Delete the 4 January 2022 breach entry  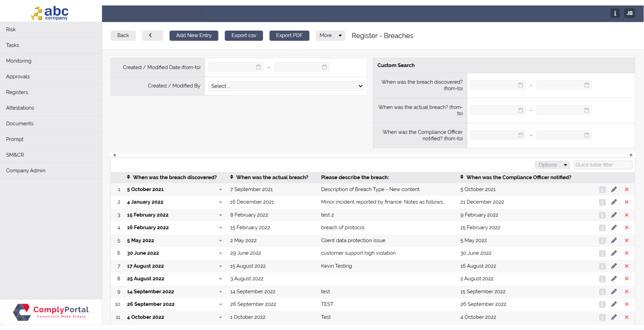click(x=627, y=202)
